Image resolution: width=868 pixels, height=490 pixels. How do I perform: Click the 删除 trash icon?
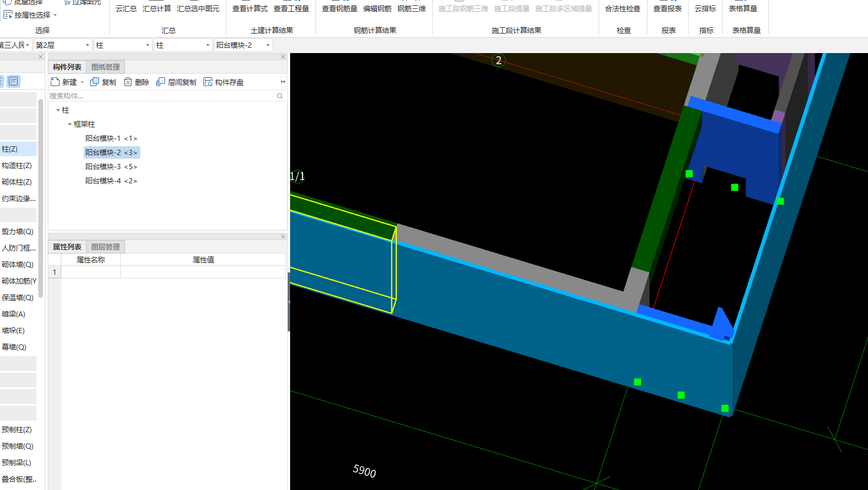point(128,82)
